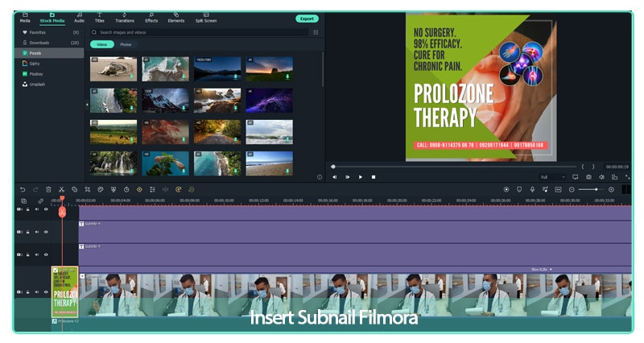Open the Edit adjust sliders icon
This screenshot has width=644, height=343.
pyautogui.click(x=152, y=189)
